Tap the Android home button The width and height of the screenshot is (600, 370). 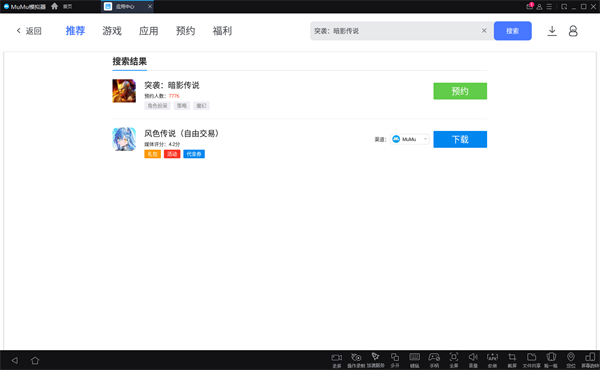[x=35, y=360]
